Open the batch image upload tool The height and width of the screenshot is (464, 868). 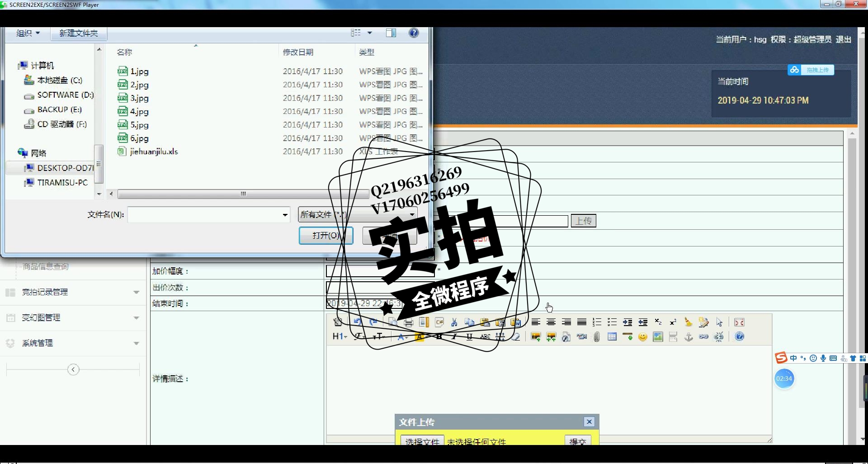point(551,337)
